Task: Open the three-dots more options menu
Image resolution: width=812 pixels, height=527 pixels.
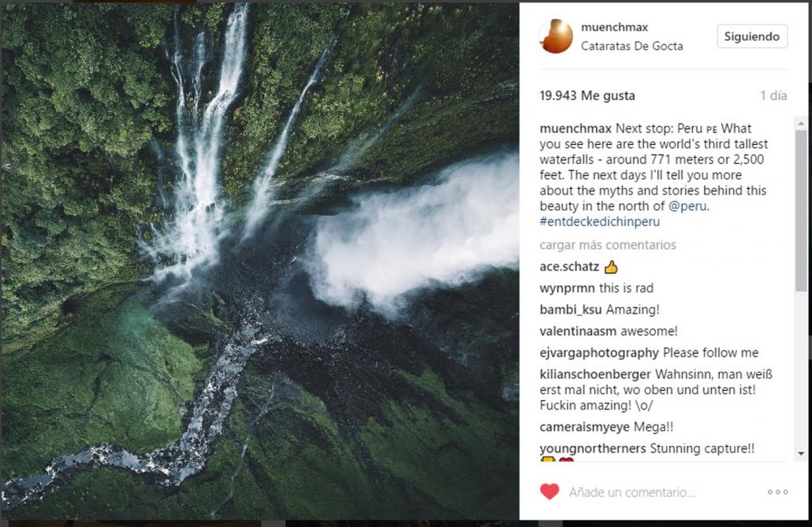Action: (777, 492)
